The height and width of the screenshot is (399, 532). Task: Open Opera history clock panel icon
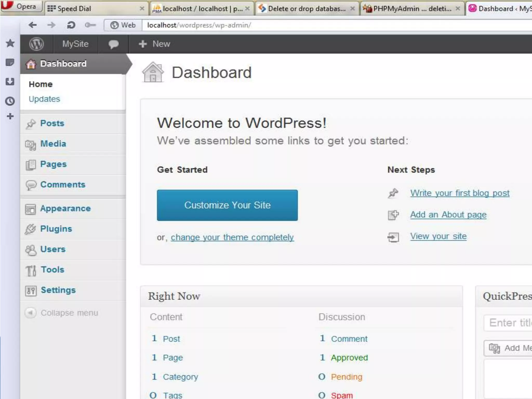point(10,101)
